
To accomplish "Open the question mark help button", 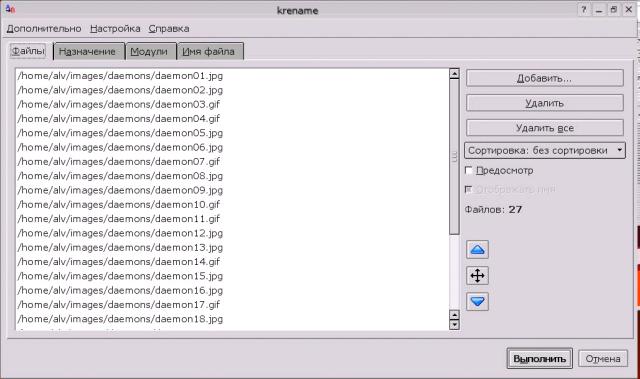I will 584,10.
